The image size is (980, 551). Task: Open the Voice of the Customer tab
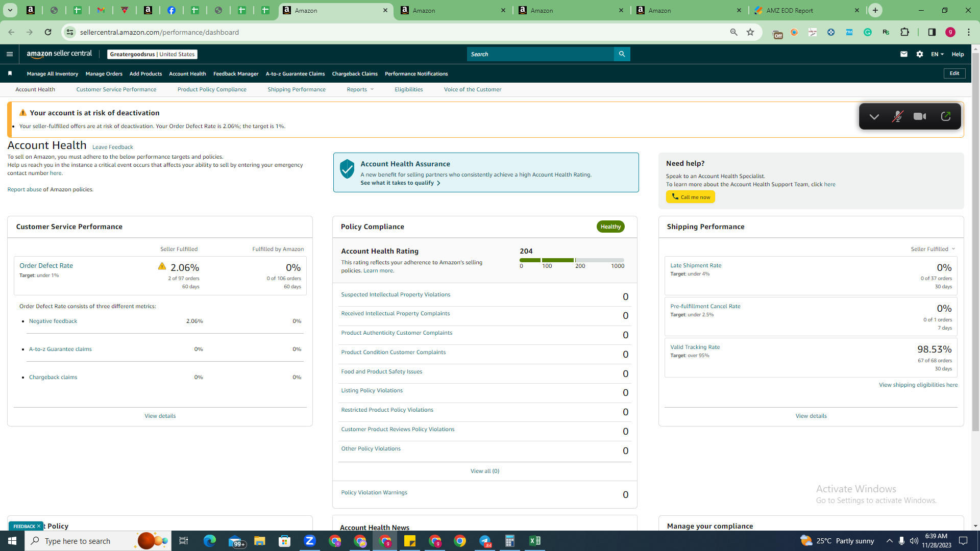(x=473, y=89)
